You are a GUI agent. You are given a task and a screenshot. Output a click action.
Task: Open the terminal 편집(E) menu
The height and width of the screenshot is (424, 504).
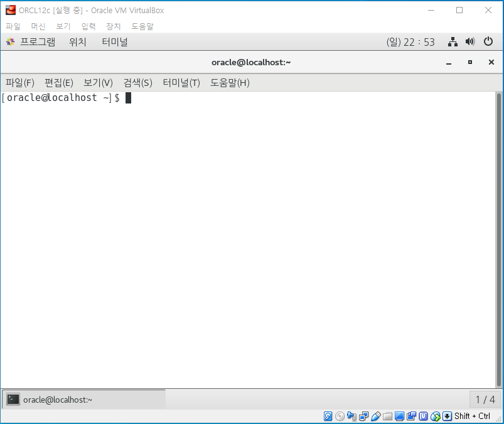pyautogui.click(x=59, y=83)
